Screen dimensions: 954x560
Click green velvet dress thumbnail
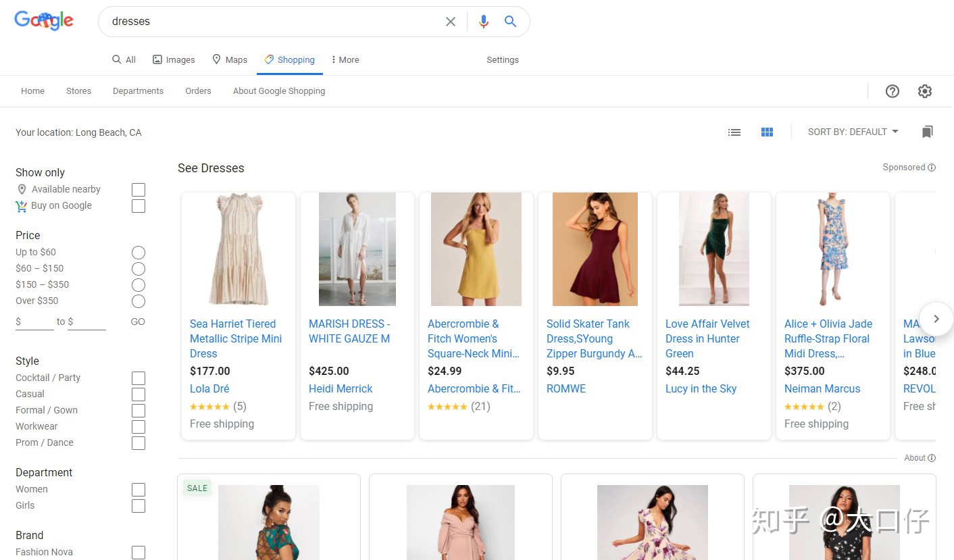(714, 249)
